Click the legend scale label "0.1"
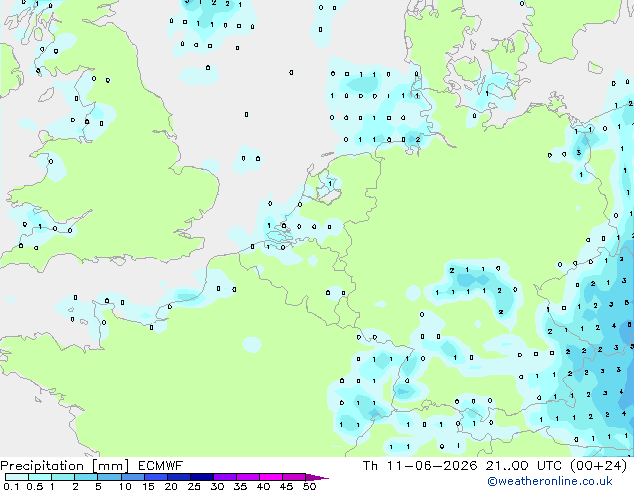Image resolution: width=634 pixels, height=490 pixels. (11, 486)
